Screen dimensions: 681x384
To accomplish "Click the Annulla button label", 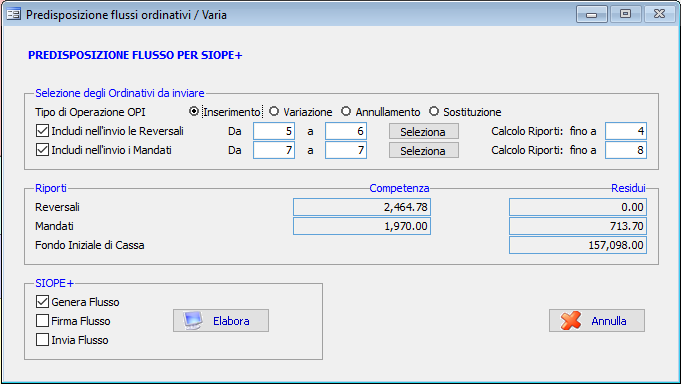I will [x=608, y=321].
